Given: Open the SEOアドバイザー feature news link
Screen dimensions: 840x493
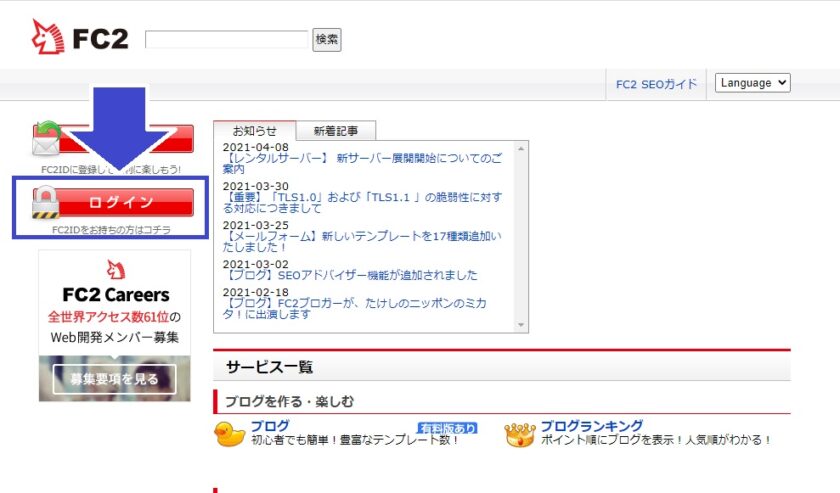Looking at the screenshot, I should coord(350,275).
